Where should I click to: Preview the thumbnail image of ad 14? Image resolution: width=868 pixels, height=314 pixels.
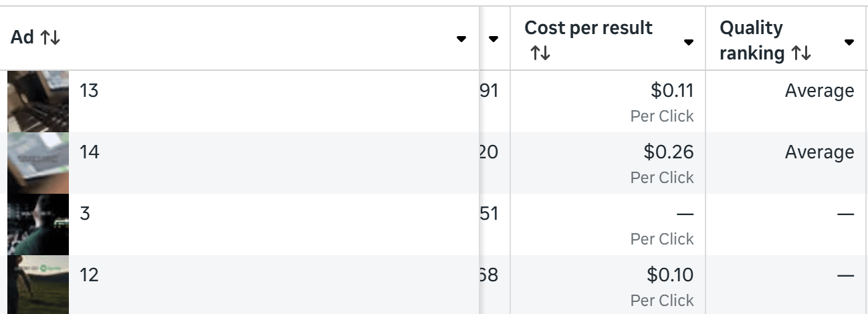click(38, 162)
